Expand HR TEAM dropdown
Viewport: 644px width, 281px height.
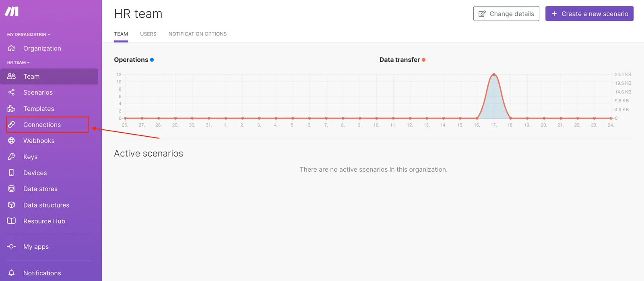[19, 62]
